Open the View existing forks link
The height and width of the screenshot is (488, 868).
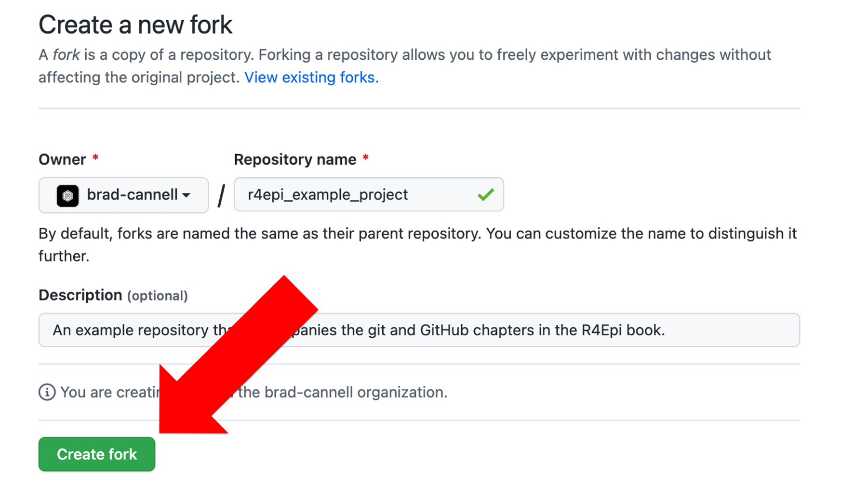coord(311,77)
